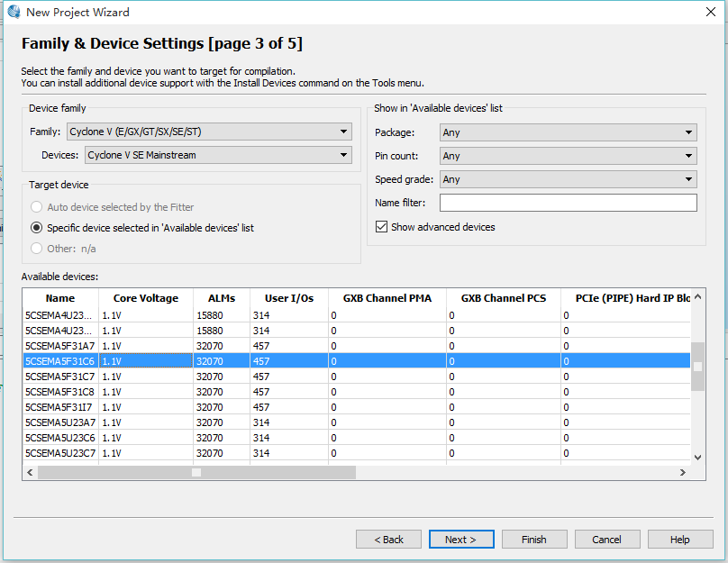Click the device list scroll down arrow
This screenshot has height=563, width=728.
[698, 458]
